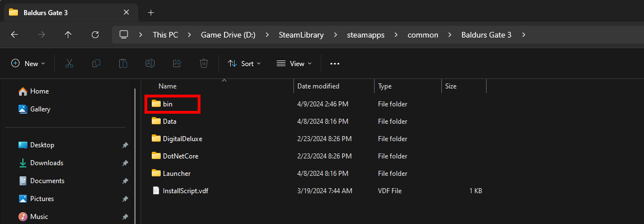Unpin Desktop using its pin icon

coord(125,145)
